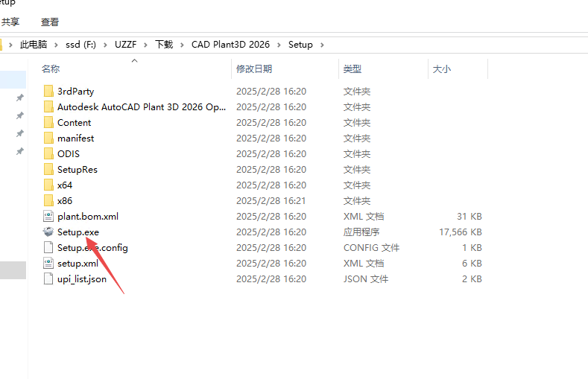Select the ODIS folder name
The height and width of the screenshot is (379, 588).
point(69,154)
